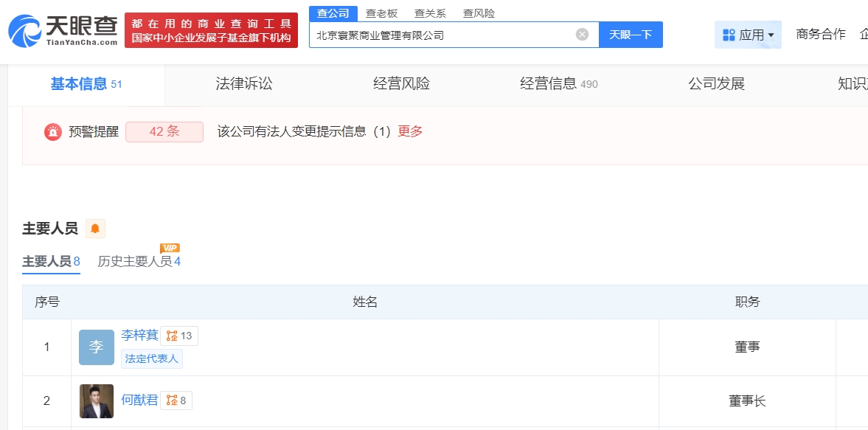Click the 更多 link in the warning notice

410,132
